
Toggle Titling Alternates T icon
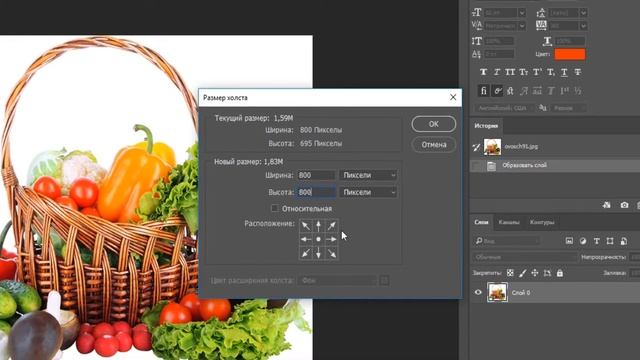pos(551,91)
